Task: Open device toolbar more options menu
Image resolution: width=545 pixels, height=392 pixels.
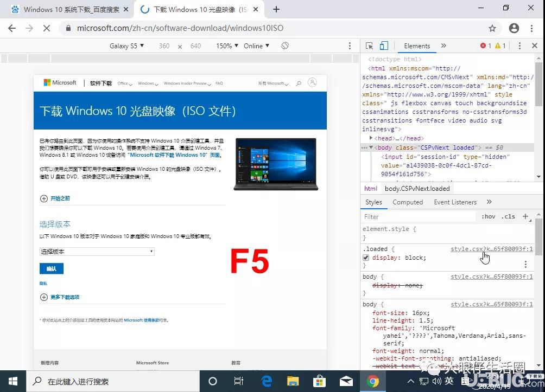Action: pyautogui.click(x=350, y=46)
